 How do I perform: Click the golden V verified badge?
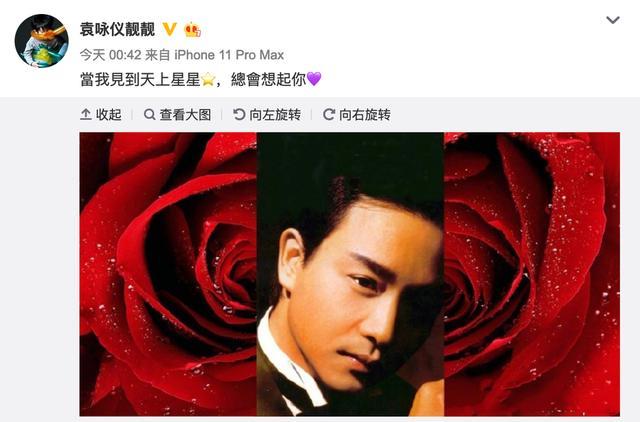(x=170, y=29)
